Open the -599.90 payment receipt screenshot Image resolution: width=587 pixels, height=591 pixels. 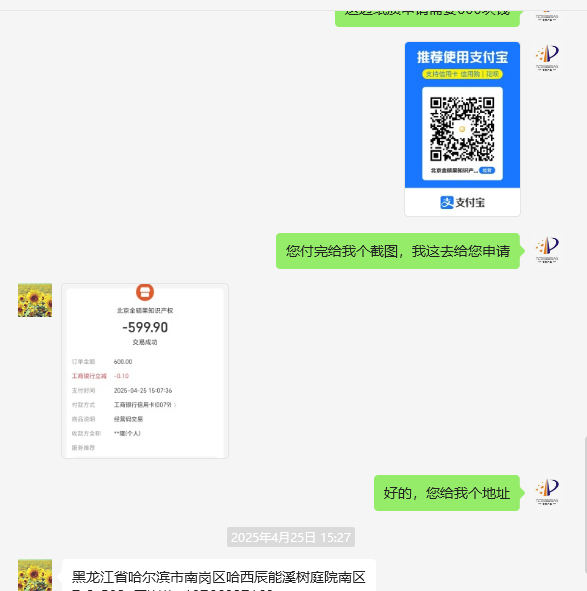coord(145,371)
